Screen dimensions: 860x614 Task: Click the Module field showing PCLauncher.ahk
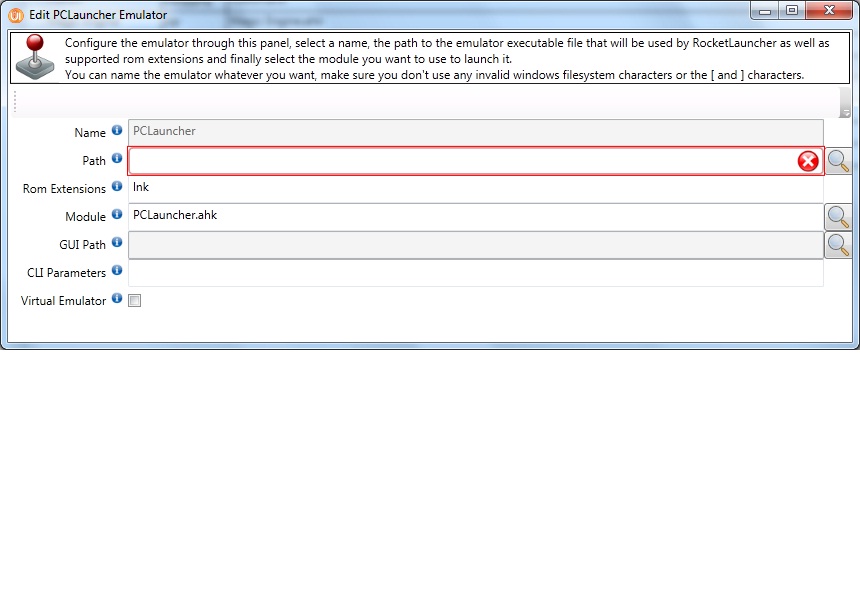476,217
